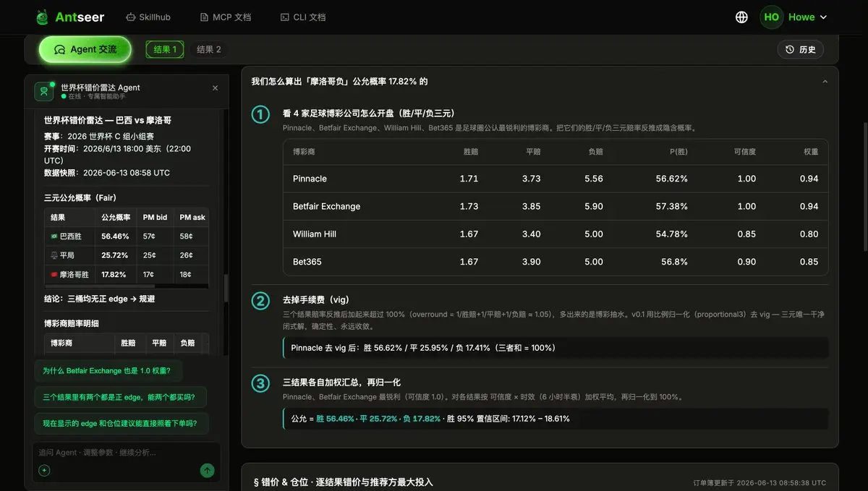The height and width of the screenshot is (491, 868).
Task: Click Bet365 P(胜) value 56.8%
Action: point(674,262)
